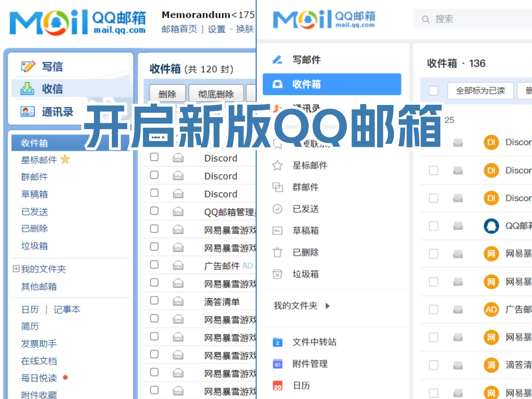Expand 我的文件夹 arrow in new sidebar

328,306
